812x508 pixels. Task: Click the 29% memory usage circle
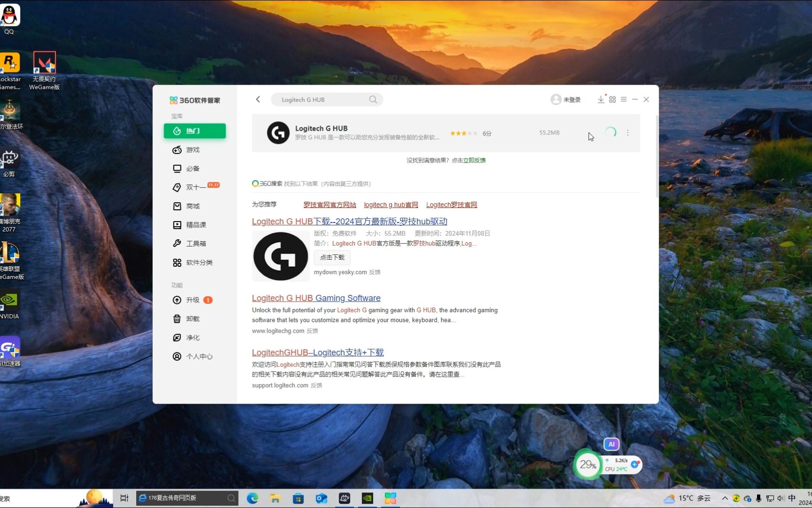click(x=588, y=465)
